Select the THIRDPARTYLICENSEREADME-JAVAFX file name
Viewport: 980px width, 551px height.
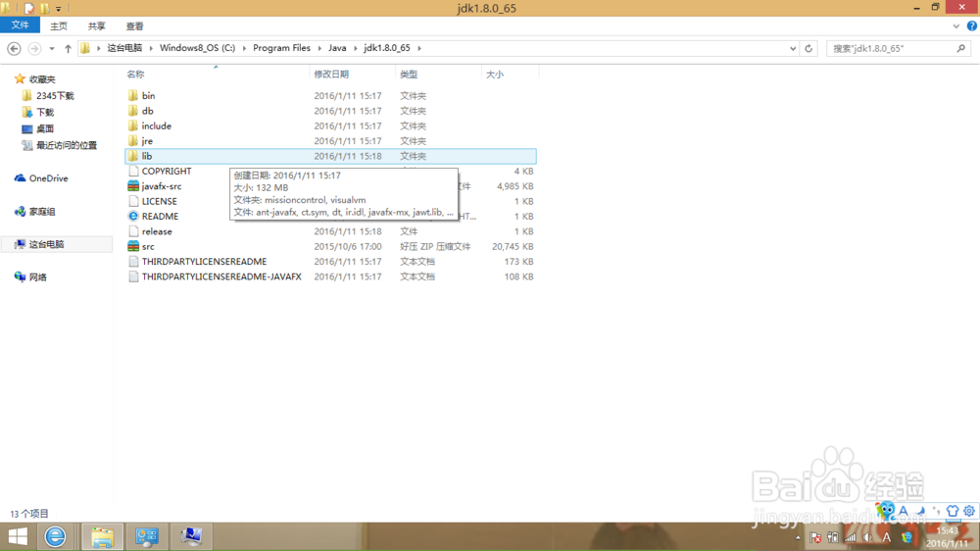tap(221, 276)
